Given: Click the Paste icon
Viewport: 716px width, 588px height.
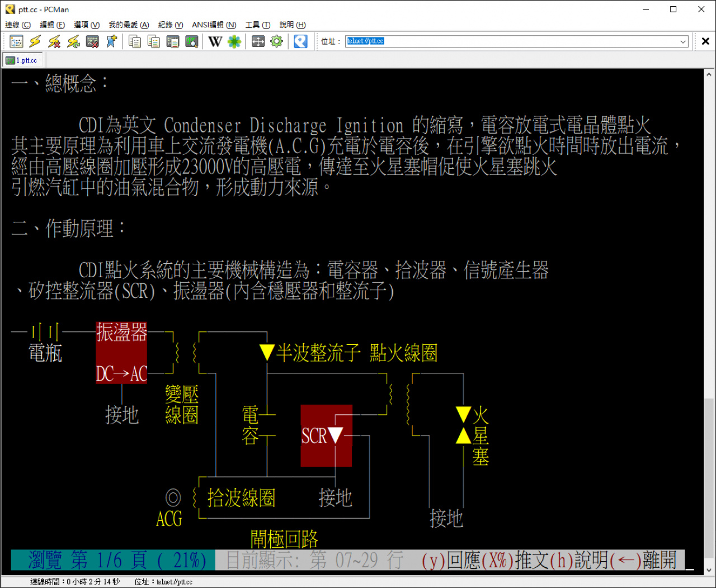Looking at the screenshot, I should [x=172, y=41].
